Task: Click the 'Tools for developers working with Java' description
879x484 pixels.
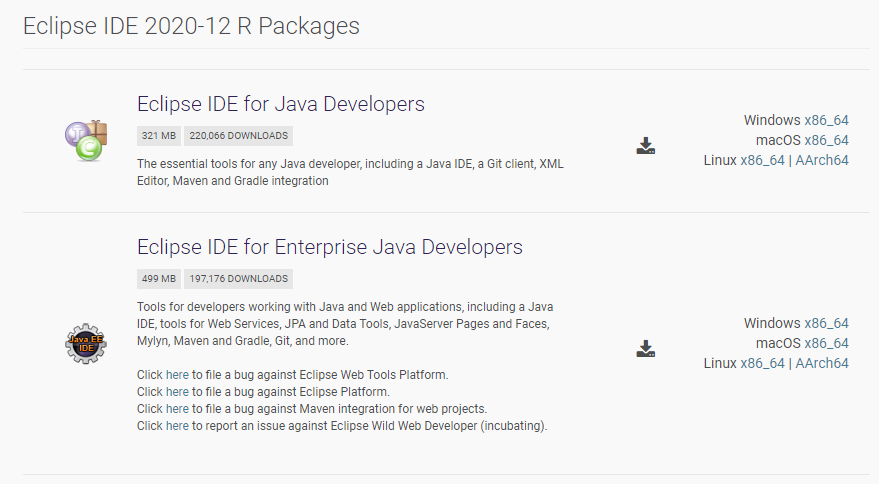Action: tap(345, 324)
